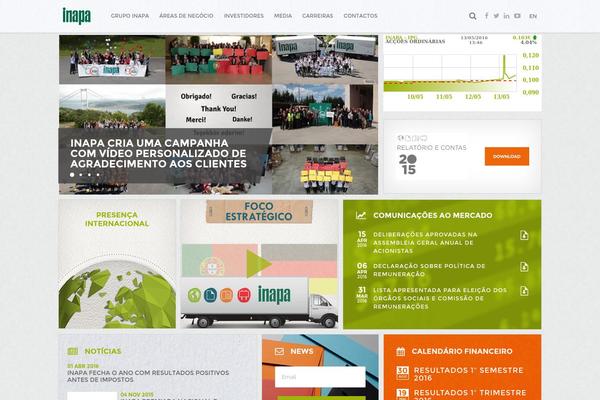Select the second carousel slide dot
The height and width of the screenshot is (400, 600).
[x=81, y=175]
